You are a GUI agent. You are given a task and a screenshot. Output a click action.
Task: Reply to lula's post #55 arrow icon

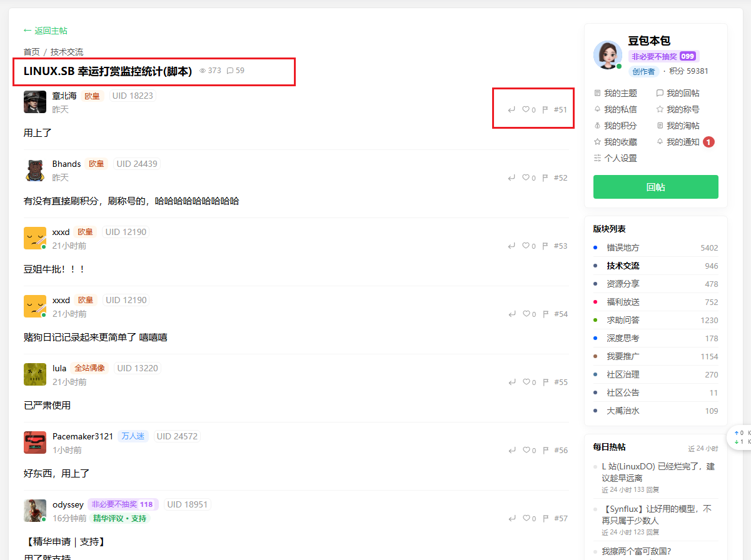coord(512,382)
